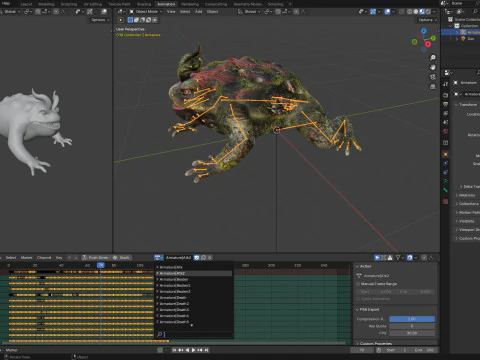Open the Output properties tab icon
Image resolution: width=480 pixels, height=360 pixels.
pyautogui.click(x=446, y=104)
